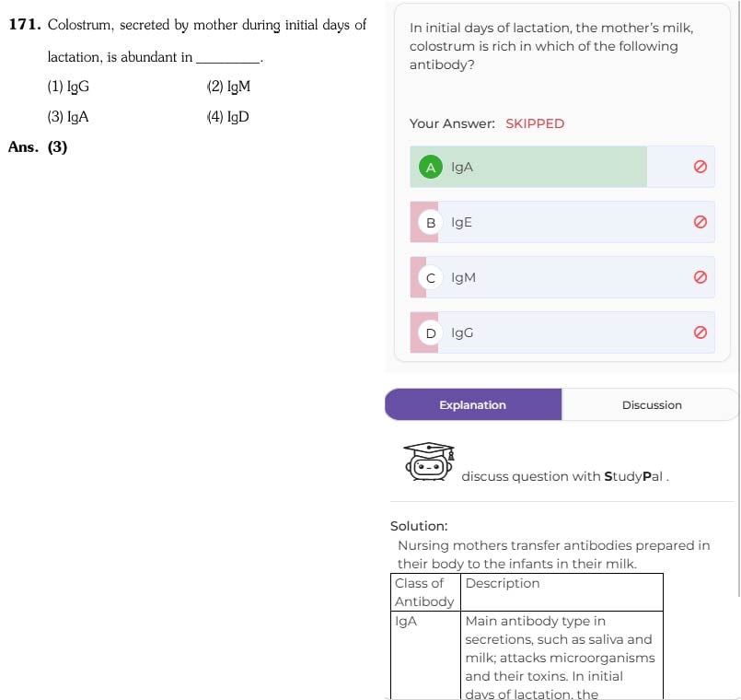The height and width of the screenshot is (700, 741).
Task: Select the B option circle
Action: click(x=431, y=222)
